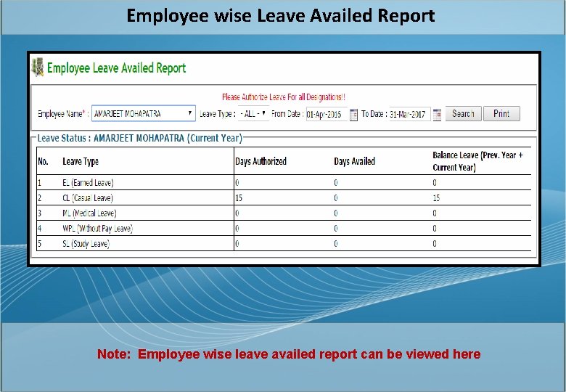This screenshot has height=392, width=566.
Task: Select the CL (Casual Leave) row text
Action: coord(88,197)
